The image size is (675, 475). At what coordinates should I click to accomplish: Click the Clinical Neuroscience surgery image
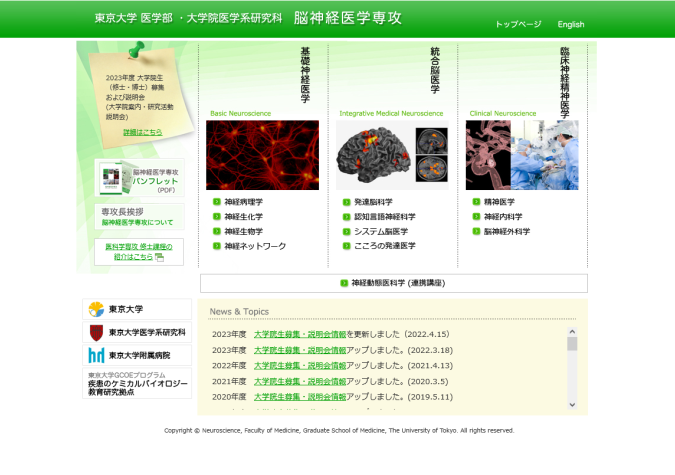(522, 155)
